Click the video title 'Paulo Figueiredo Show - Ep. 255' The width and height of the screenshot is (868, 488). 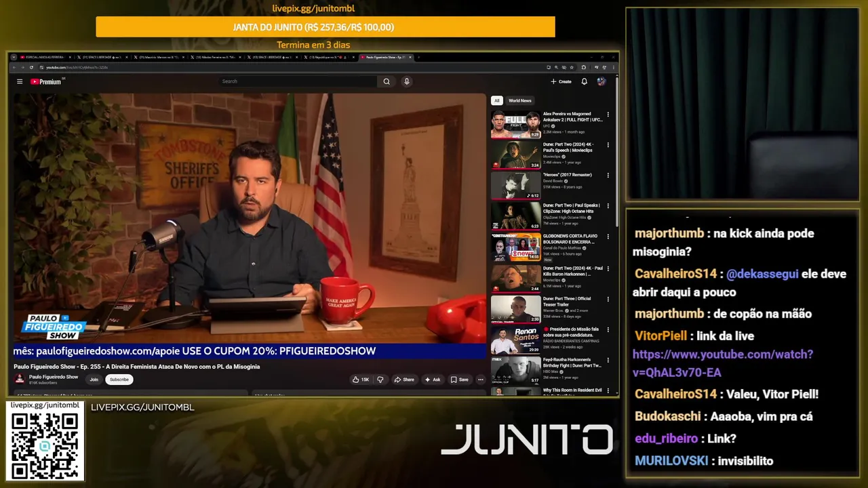pos(137,367)
